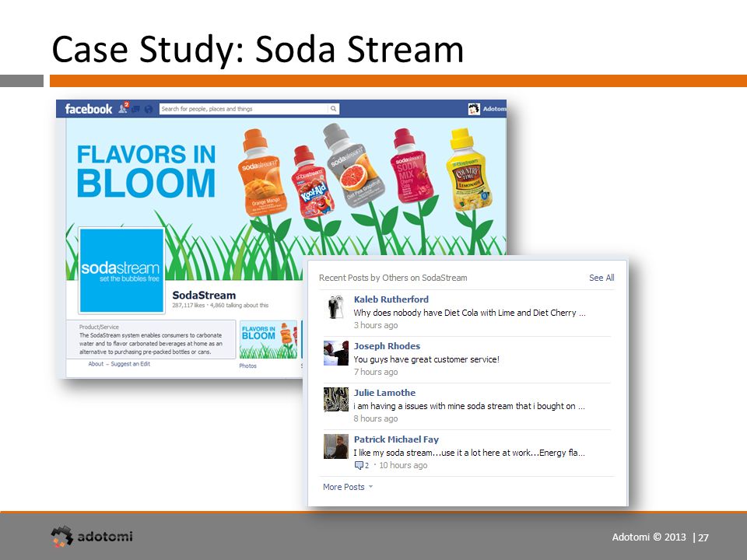Click the Suggest an Edit link
The height and width of the screenshot is (560, 747).
click(131, 364)
